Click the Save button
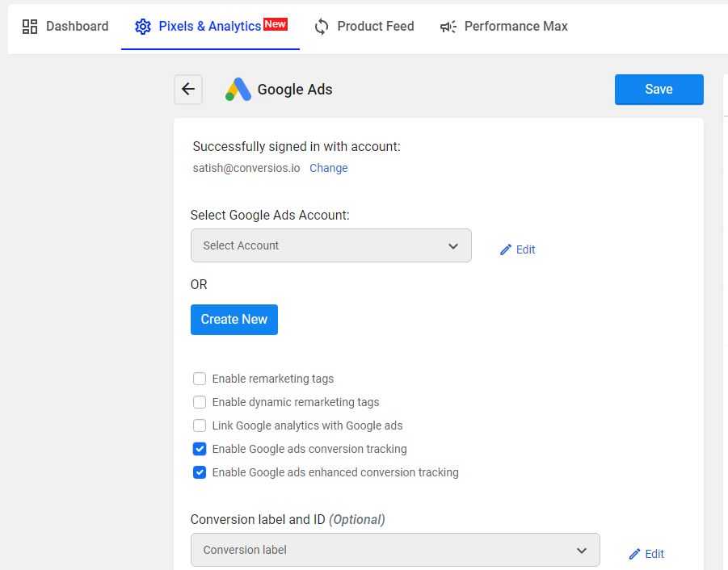The height and width of the screenshot is (570, 728). click(659, 89)
